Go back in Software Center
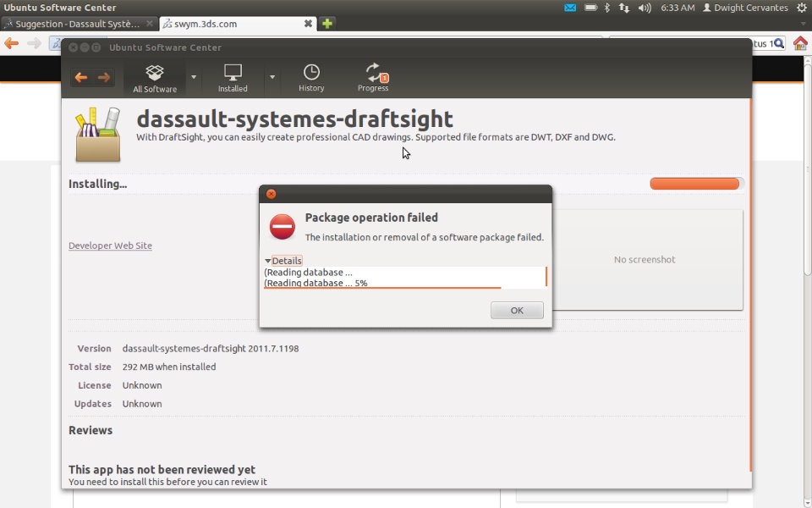 click(81, 78)
